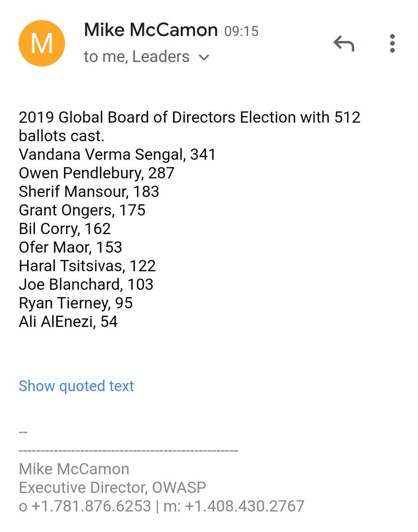Viewport: 418px width, 532px height.
Task: Click the 09:15 timestamp
Action: point(241,31)
